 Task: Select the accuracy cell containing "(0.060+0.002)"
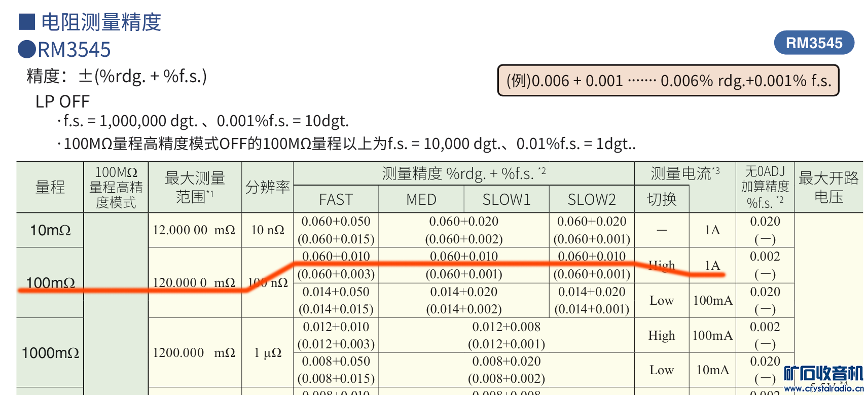click(x=464, y=230)
